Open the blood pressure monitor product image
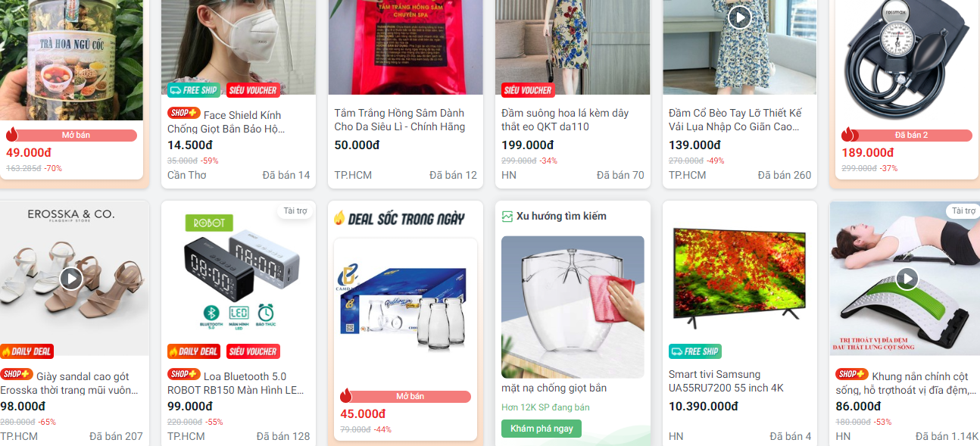Screen dimensions: 980x446 (907, 61)
